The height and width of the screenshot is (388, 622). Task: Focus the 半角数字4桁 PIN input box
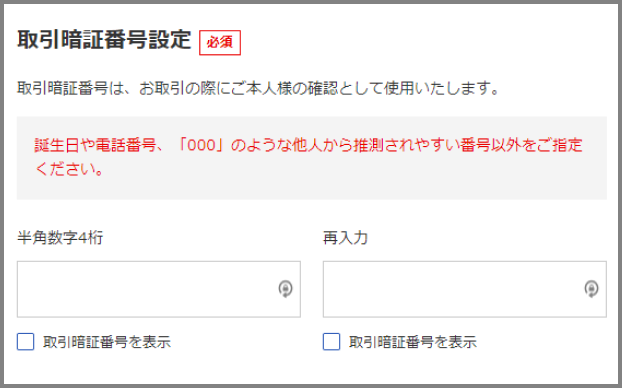click(159, 289)
